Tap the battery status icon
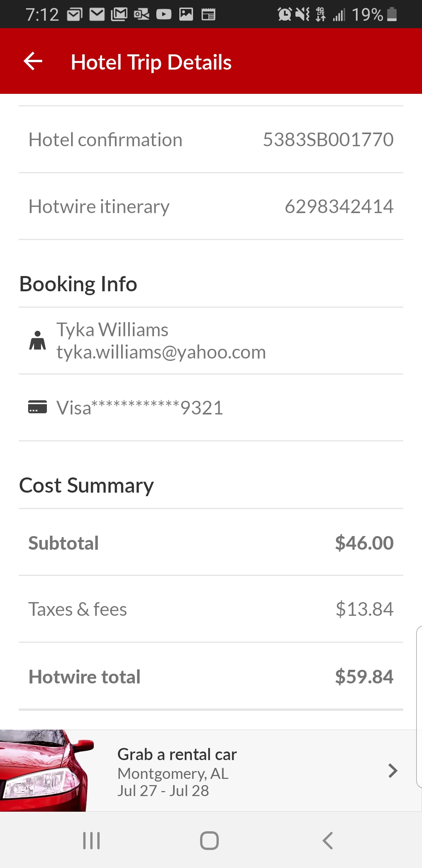422x868 pixels. pyautogui.click(x=392, y=15)
